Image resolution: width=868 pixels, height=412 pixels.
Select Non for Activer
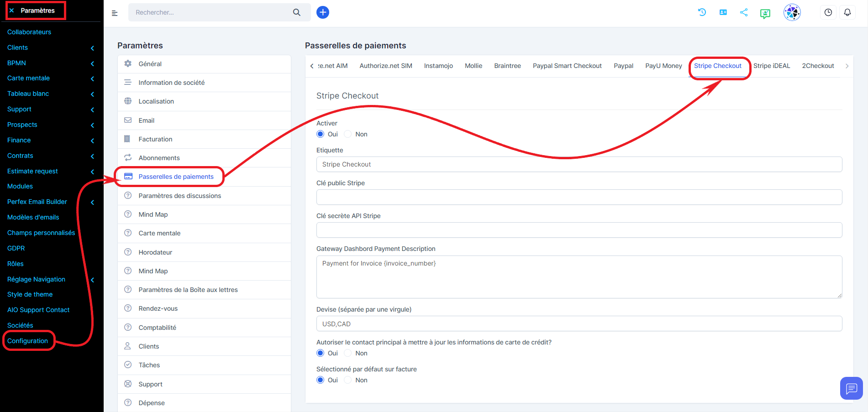pos(348,134)
